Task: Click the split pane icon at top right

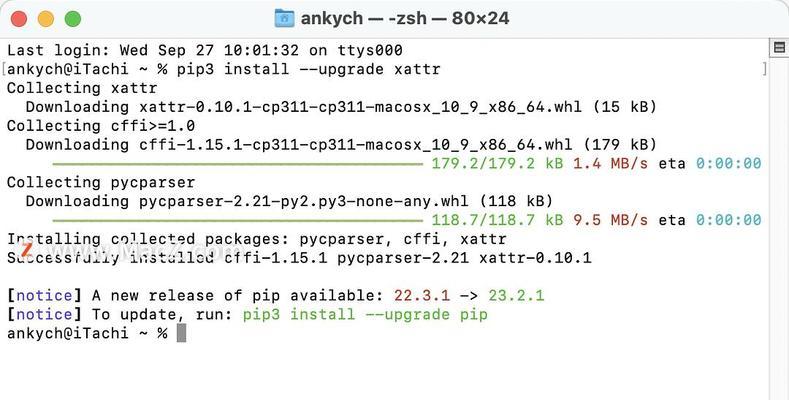Action: point(779,48)
